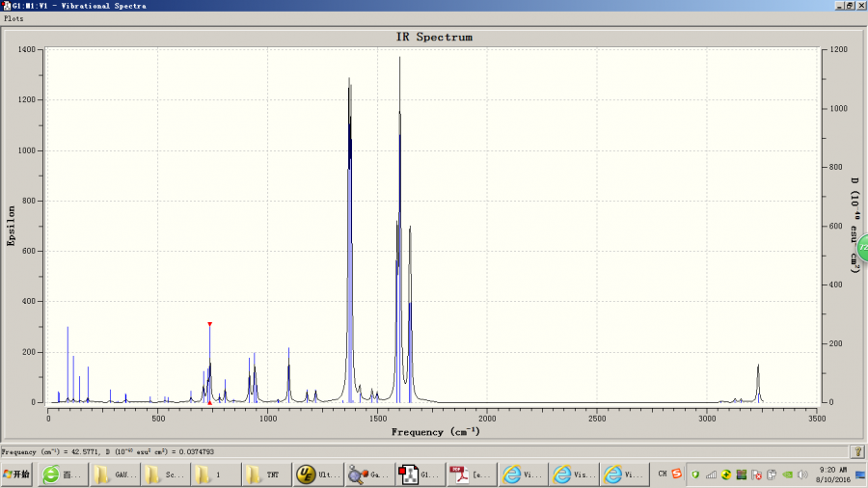
Task: Click the green floating circle at right edge
Action: pyautogui.click(x=862, y=247)
